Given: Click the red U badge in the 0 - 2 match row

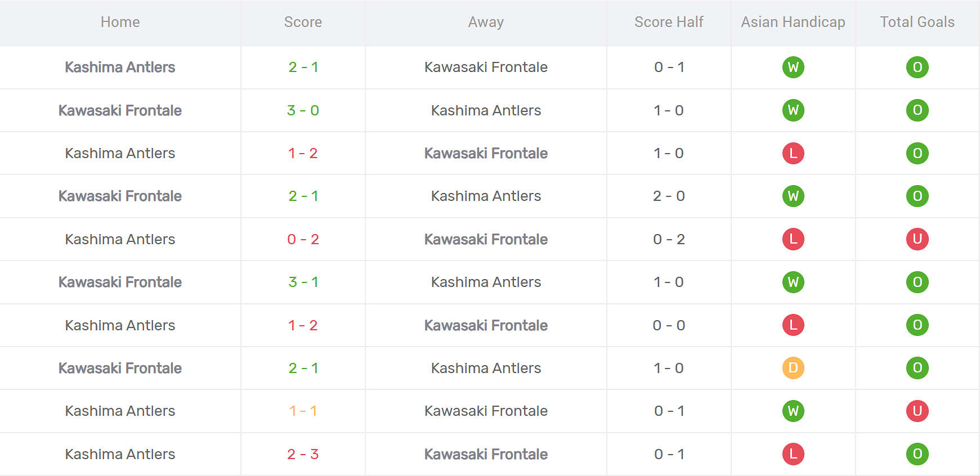Looking at the screenshot, I should click(917, 239).
